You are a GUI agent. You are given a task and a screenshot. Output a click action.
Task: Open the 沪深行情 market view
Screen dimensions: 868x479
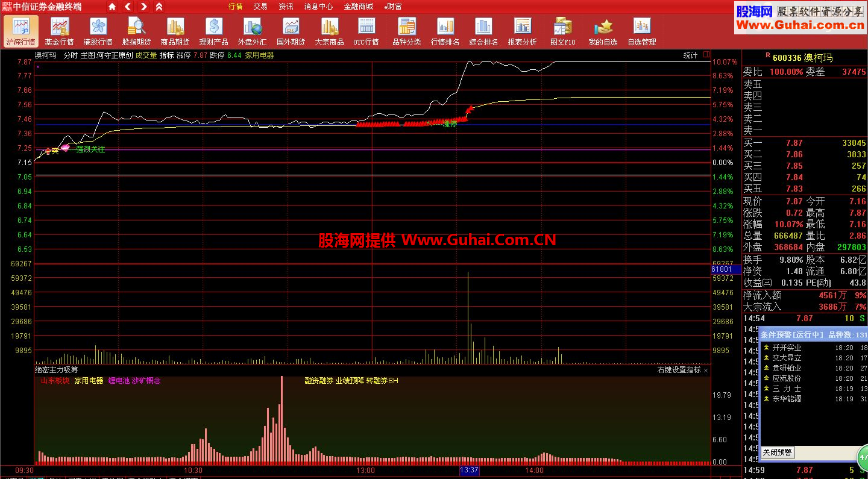pos(20,31)
